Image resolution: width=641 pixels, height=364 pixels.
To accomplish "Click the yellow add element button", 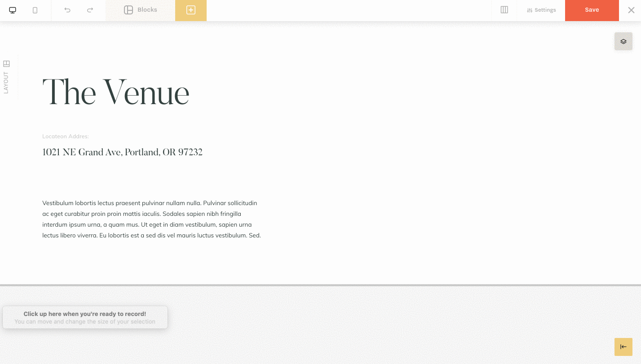I will point(191,10).
